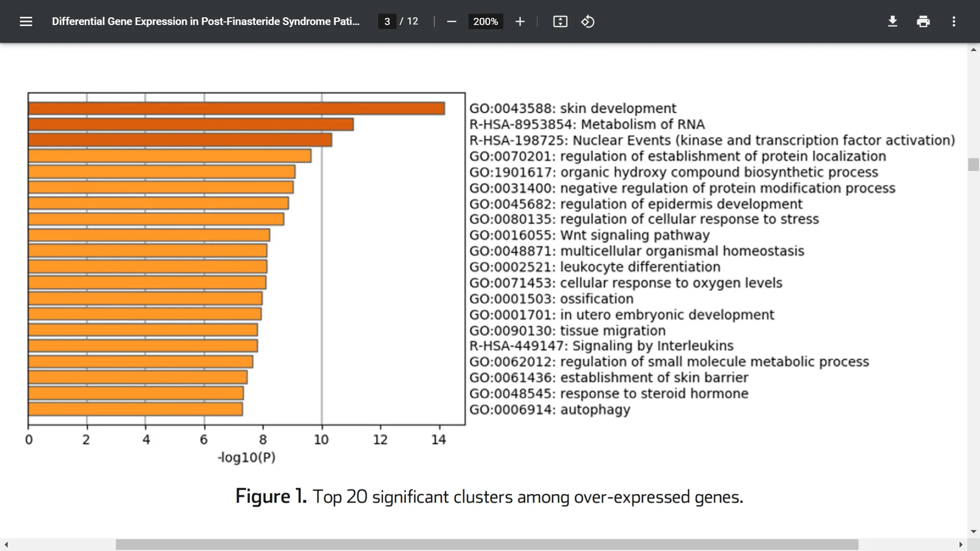
Task: Click 'GO:0002521: leukocyte differentiation' label
Action: (x=595, y=267)
